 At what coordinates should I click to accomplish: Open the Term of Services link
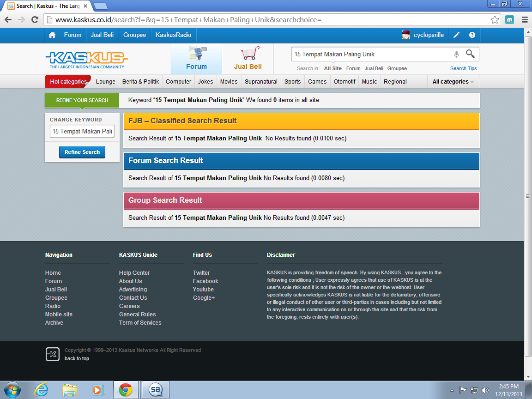(140, 323)
